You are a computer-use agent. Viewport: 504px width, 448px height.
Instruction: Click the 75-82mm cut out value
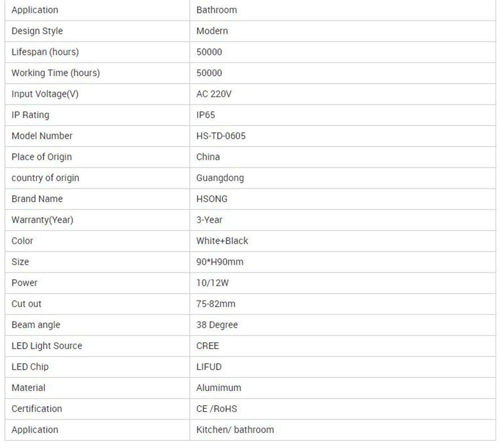pos(216,304)
